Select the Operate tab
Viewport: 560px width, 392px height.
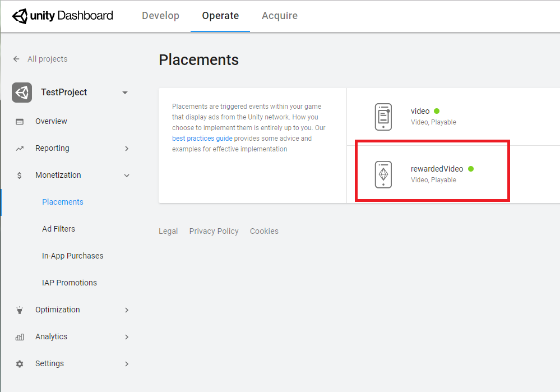click(220, 16)
